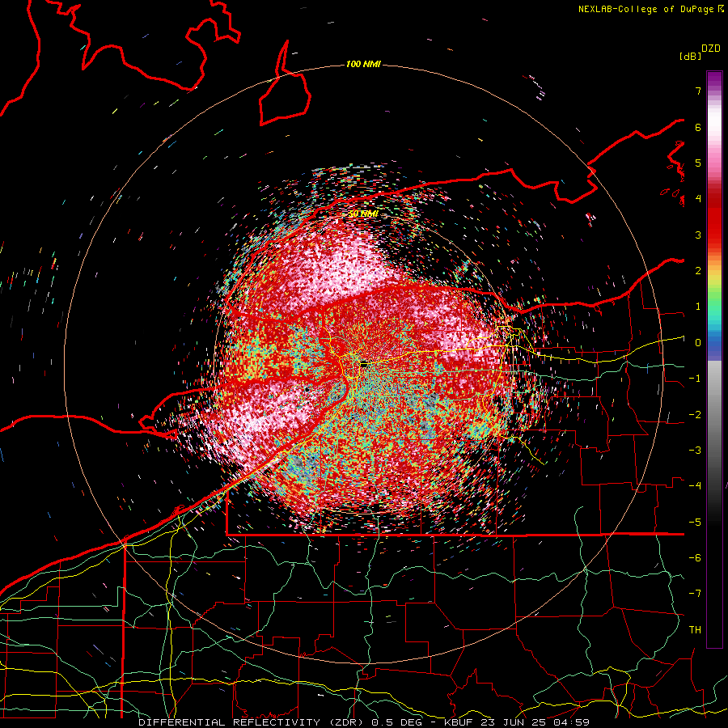Click the 6 value on color scale
The image size is (728, 728).
(698, 127)
